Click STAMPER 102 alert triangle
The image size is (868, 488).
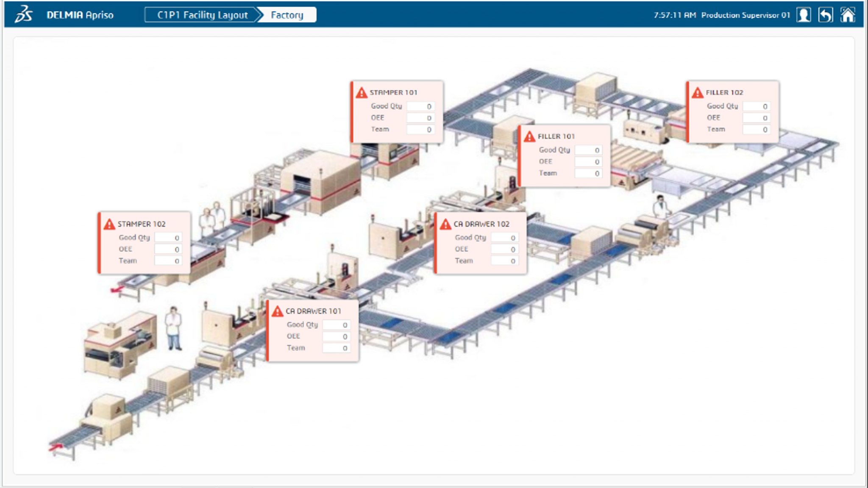109,224
